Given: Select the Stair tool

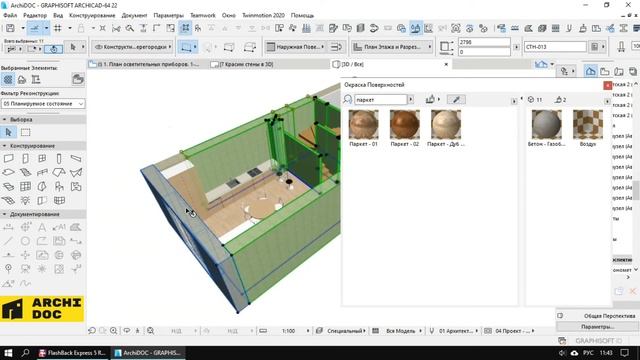Looking at the screenshot, I should pos(25,173).
